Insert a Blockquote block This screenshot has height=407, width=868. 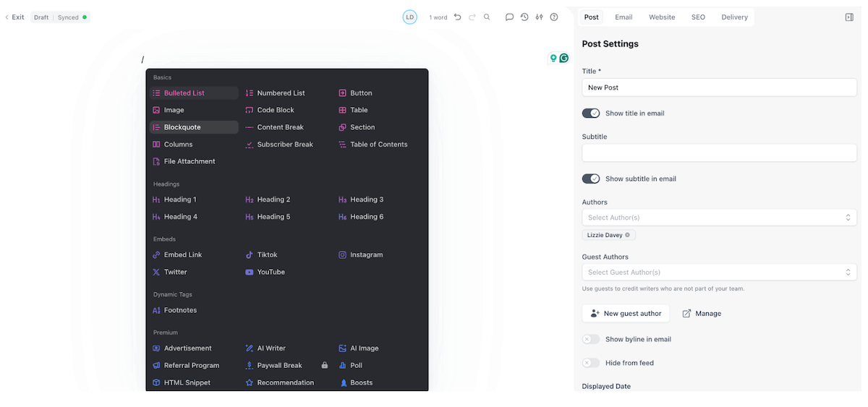coord(194,127)
